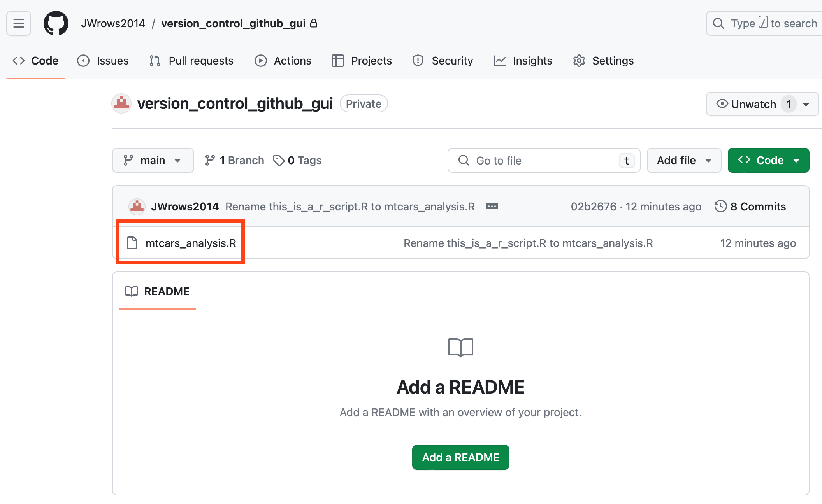Click JWrows2014 avatar in commit row
The height and width of the screenshot is (504, 822).
coord(137,206)
